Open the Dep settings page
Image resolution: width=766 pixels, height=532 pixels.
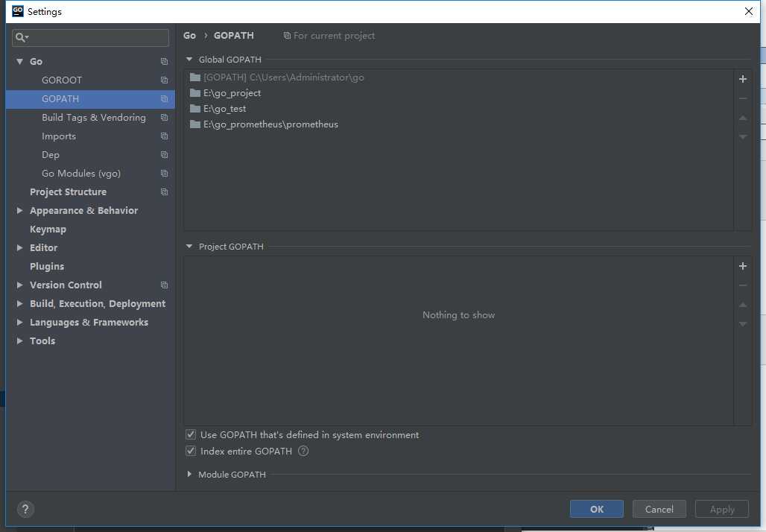pos(51,155)
